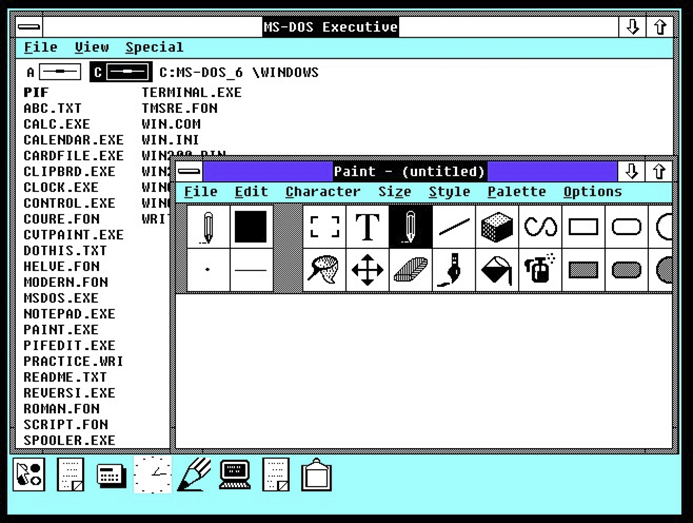The height and width of the screenshot is (523, 693).
Task: Select NOTEPAD.EXE in the file list
Action: (x=69, y=314)
